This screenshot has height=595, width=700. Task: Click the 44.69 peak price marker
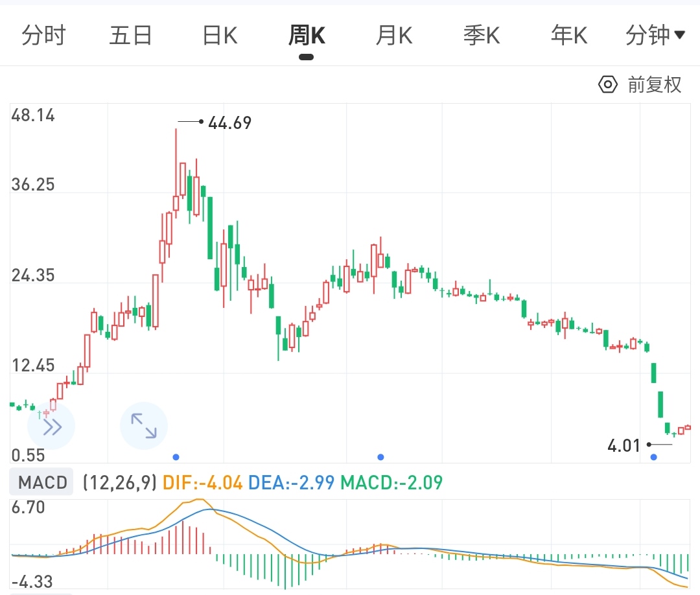point(229,122)
